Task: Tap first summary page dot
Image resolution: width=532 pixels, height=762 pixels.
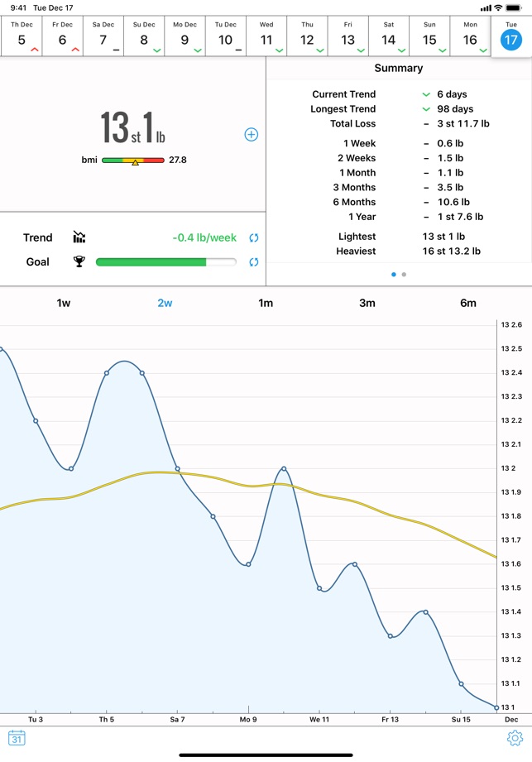Action: pos(394,275)
